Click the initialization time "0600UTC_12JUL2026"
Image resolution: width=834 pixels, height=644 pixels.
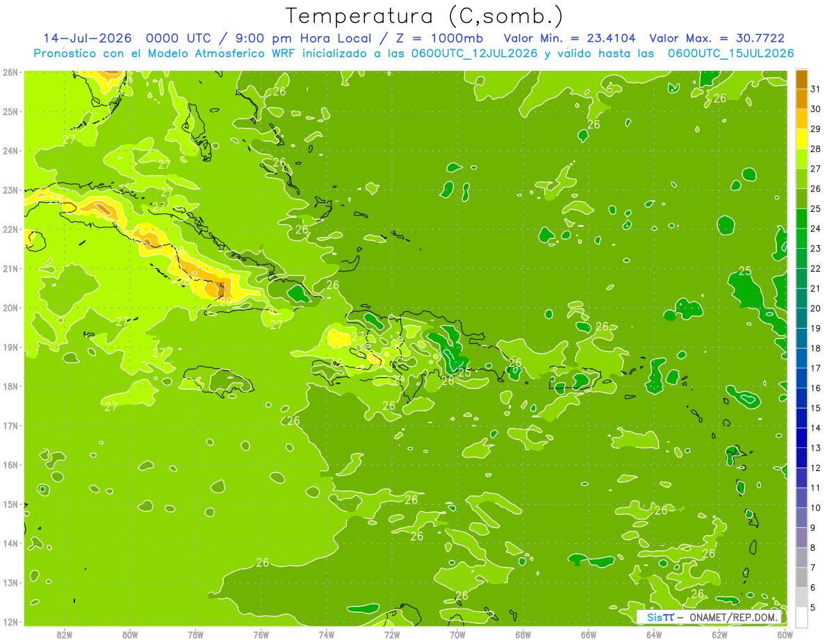[472, 53]
